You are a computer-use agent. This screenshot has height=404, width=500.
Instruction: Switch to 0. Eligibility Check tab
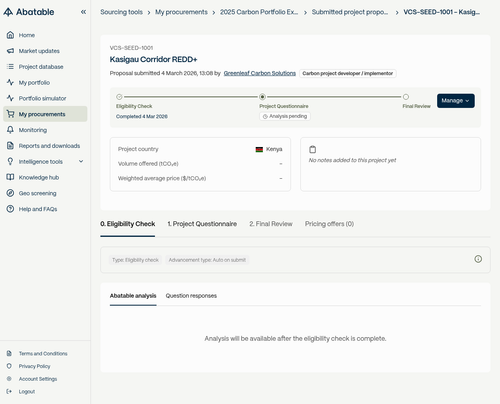(128, 224)
